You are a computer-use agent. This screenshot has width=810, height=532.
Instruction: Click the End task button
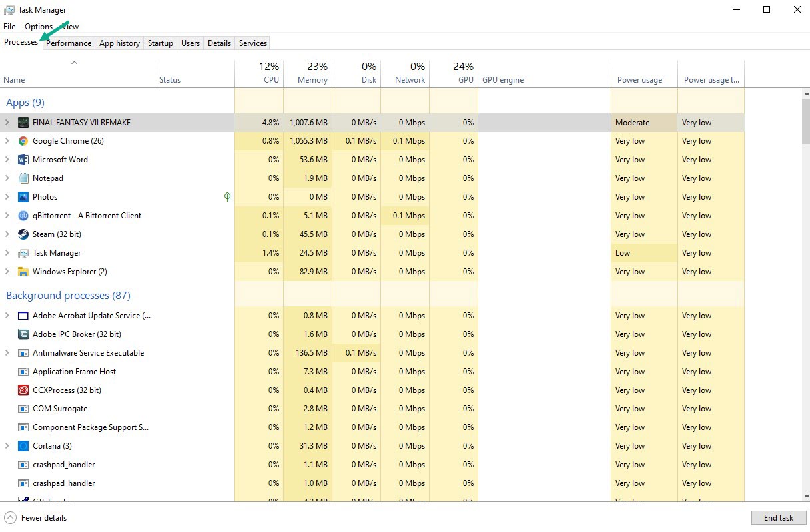click(779, 517)
